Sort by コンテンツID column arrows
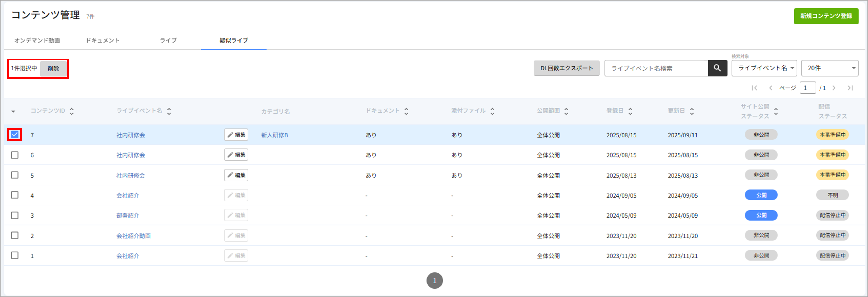 [x=71, y=111]
